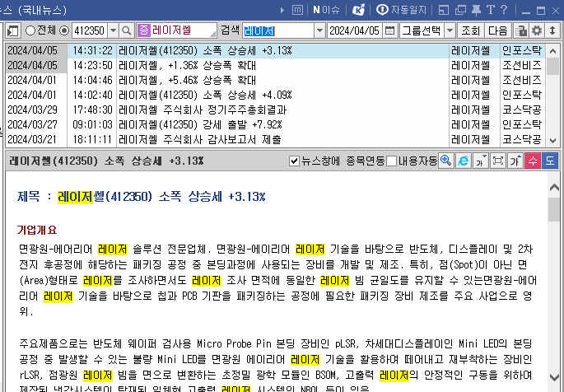Screen dimensions: 564x392
Task: Pin the window with the pushpin icon
Action: tap(476, 10)
